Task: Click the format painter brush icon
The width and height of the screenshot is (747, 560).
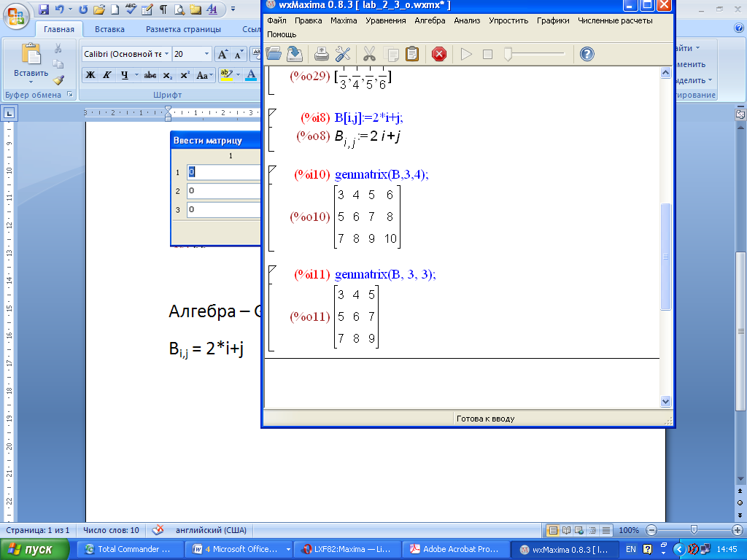Action: point(58,80)
